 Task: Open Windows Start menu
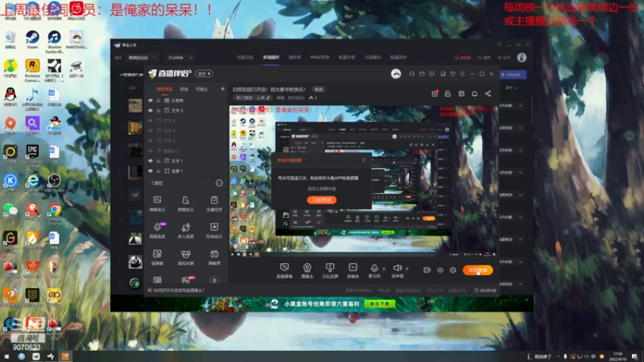click(6, 356)
